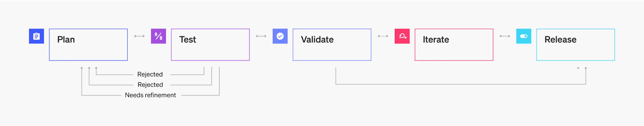Image resolution: width=644 pixels, height=126 pixels.
Task: Click the lower Rejected label
Action: pos(150,85)
